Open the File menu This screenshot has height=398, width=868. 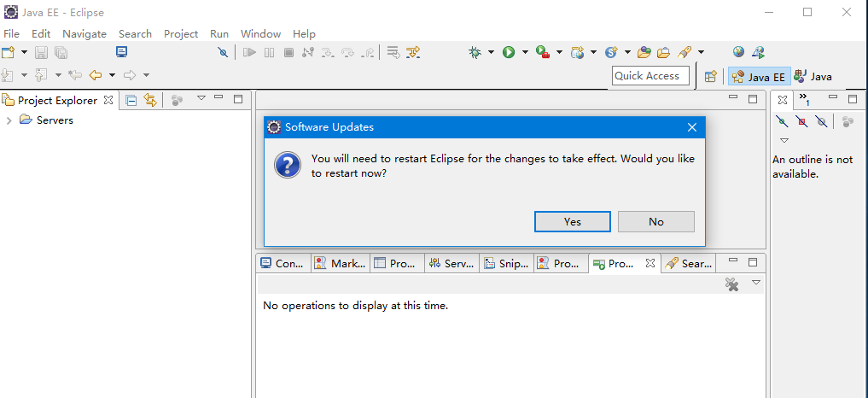click(x=11, y=34)
